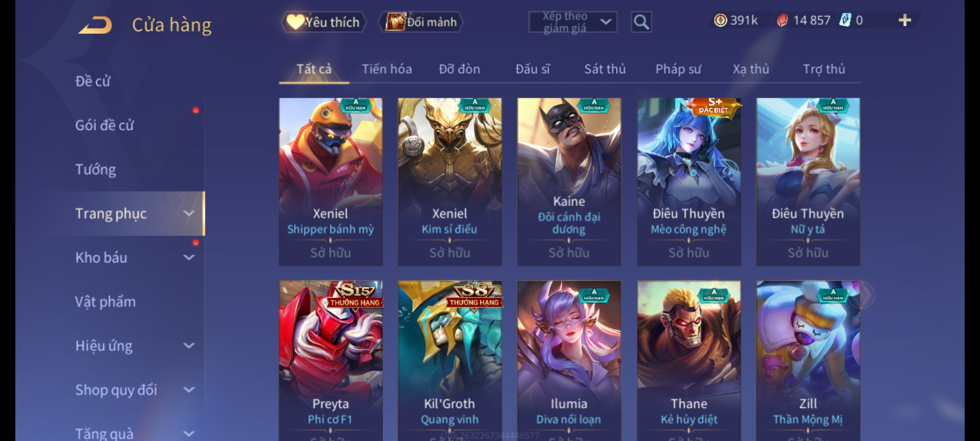Open the search magnifier icon
Image resolution: width=980 pixels, height=441 pixels.
(x=641, y=22)
